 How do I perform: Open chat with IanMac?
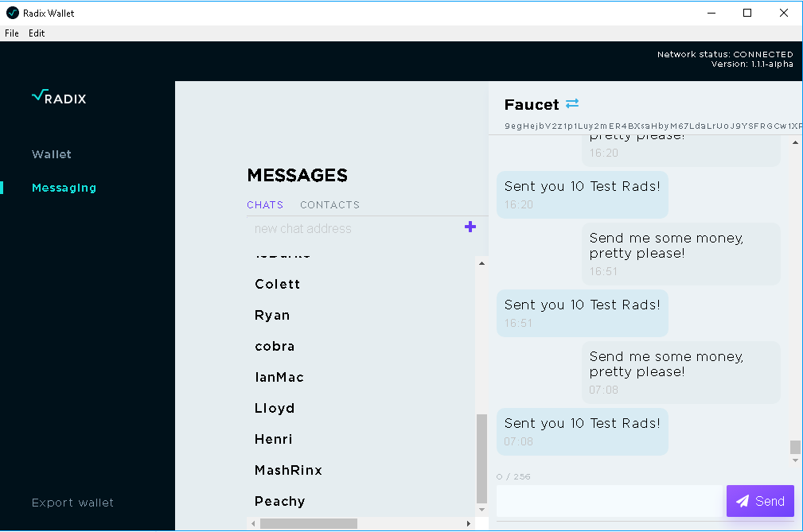click(279, 377)
